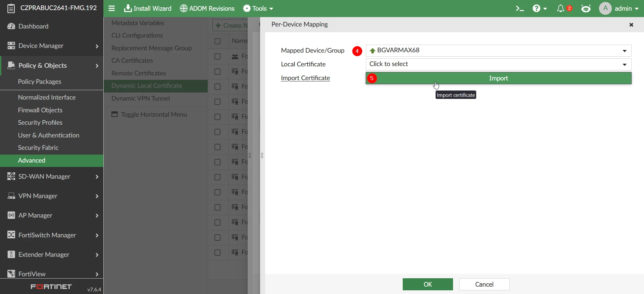Open the help question mark menu
Image resolution: width=644 pixels, height=294 pixels.
(x=540, y=8)
